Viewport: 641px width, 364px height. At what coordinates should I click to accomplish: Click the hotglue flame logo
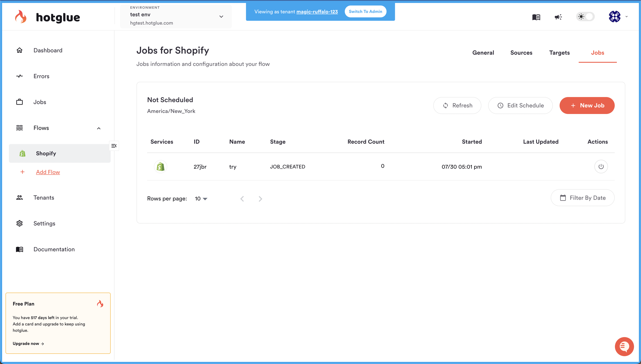(21, 17)
